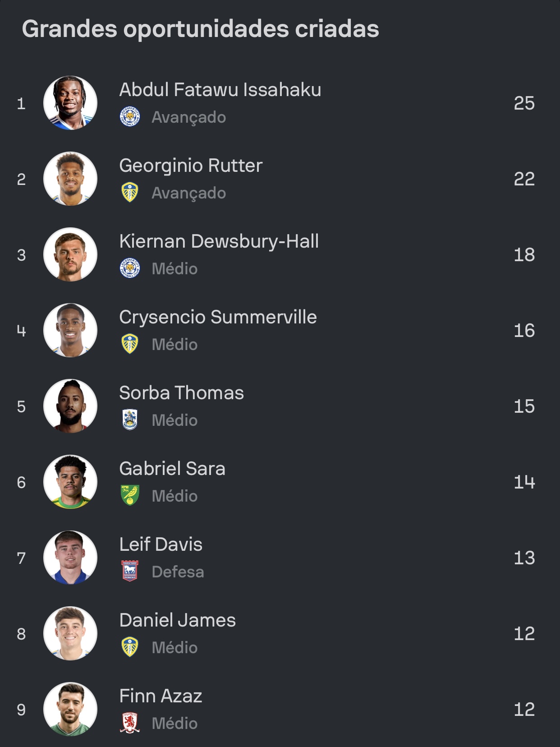Open Crysencio Summerville player name link

pyautogui.click(x=218, y=317)
